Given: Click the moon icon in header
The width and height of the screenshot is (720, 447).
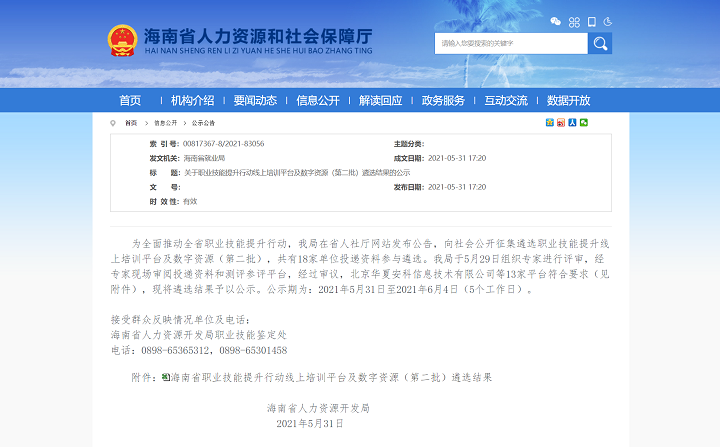Looking at the screenshot, I should (x=608, y=21).
